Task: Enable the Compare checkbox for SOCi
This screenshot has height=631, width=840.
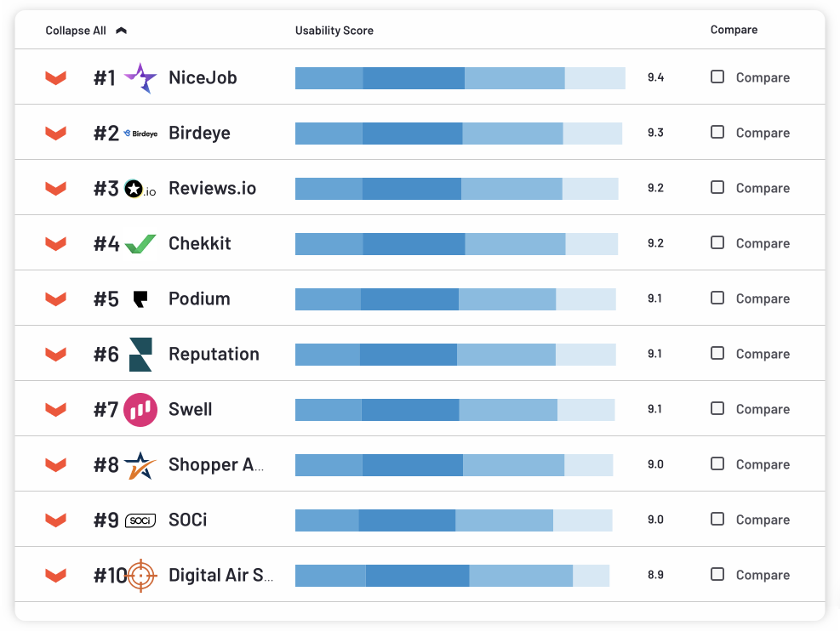Action: (717, 519)
